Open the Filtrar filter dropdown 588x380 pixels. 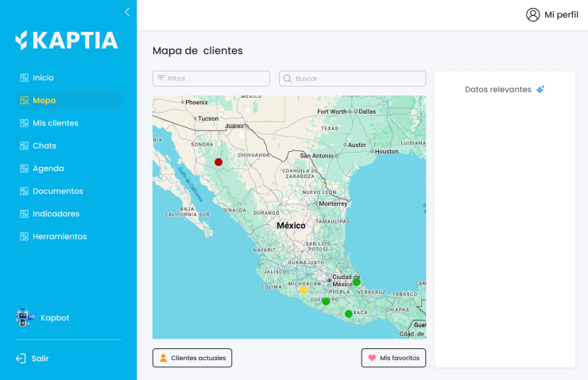211,79
